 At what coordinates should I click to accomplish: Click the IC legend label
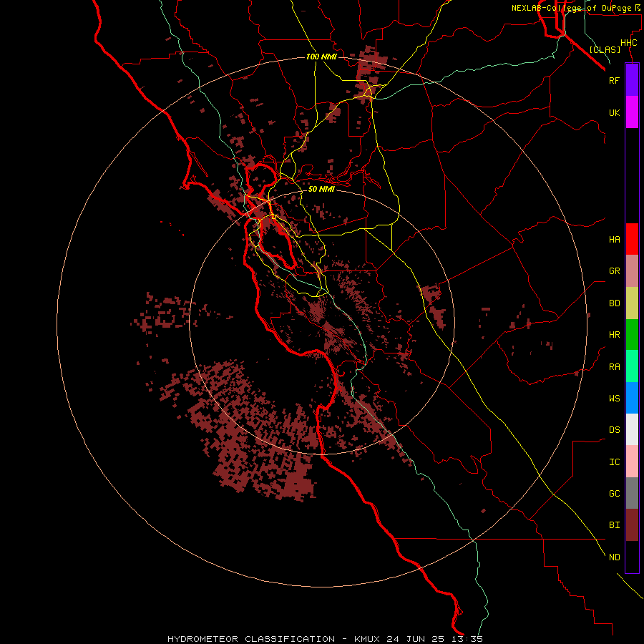(614, 462)
